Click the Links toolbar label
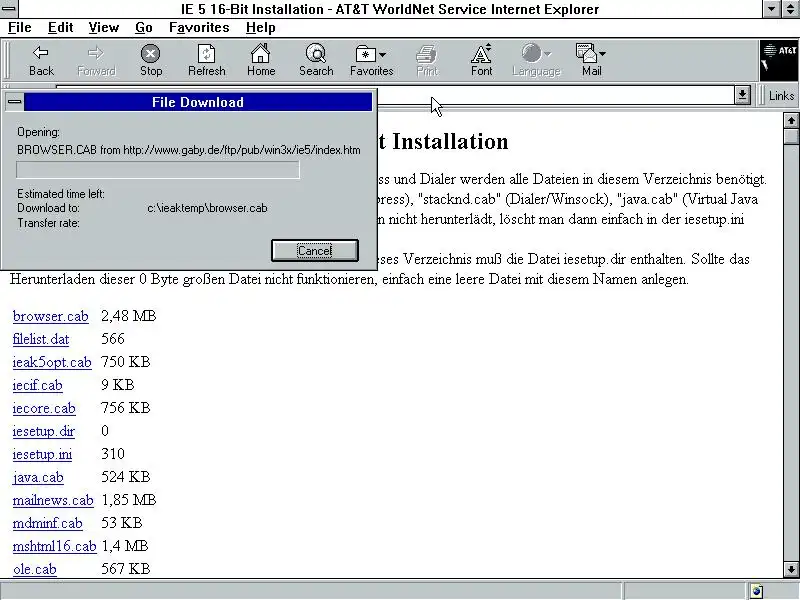This screenshot has height=600, width=800. 781,95
